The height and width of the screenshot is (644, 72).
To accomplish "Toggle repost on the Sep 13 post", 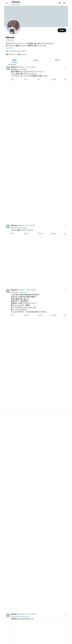I will [x=25, y=315].
